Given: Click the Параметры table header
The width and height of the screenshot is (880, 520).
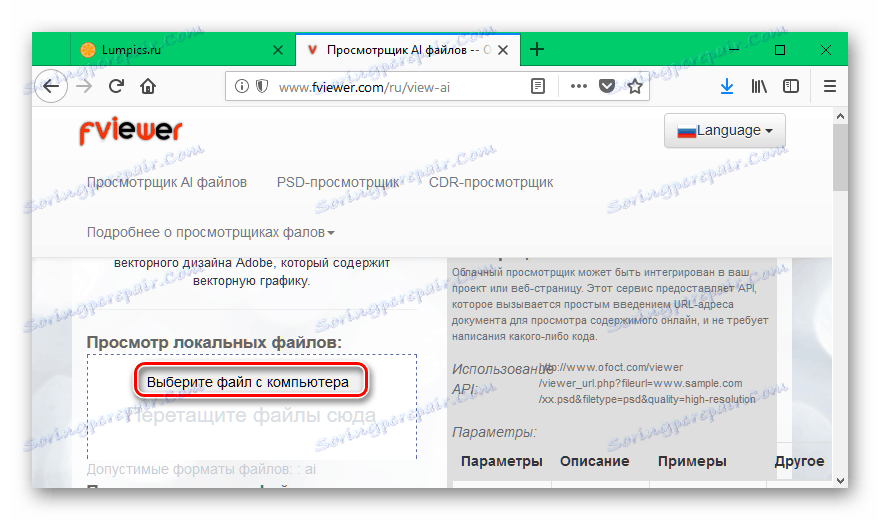Looking at the screenshot, I should click(502, 461).
